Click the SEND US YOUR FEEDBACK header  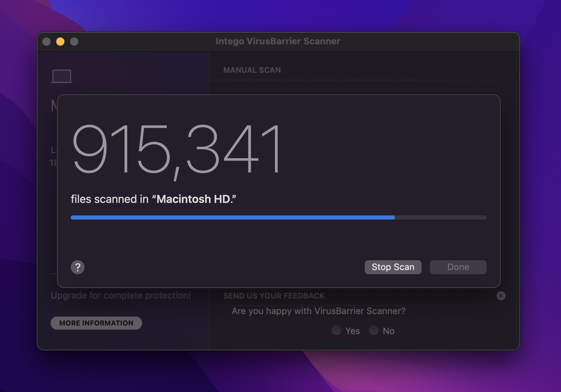point(274,296)
